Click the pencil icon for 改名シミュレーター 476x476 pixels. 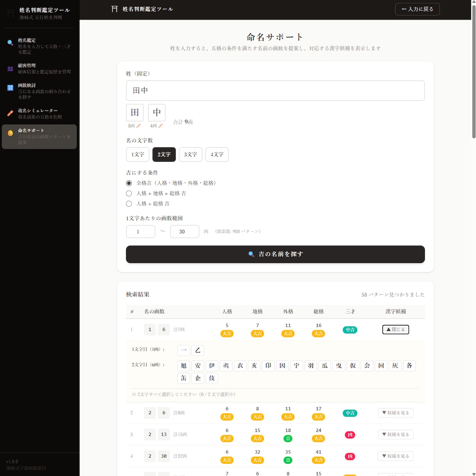10,113
